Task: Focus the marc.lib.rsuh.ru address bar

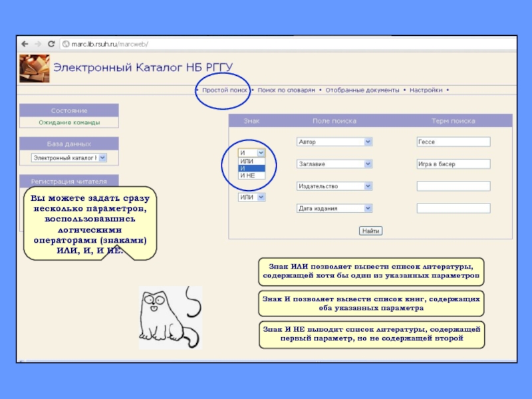Action: pos(289,44)
